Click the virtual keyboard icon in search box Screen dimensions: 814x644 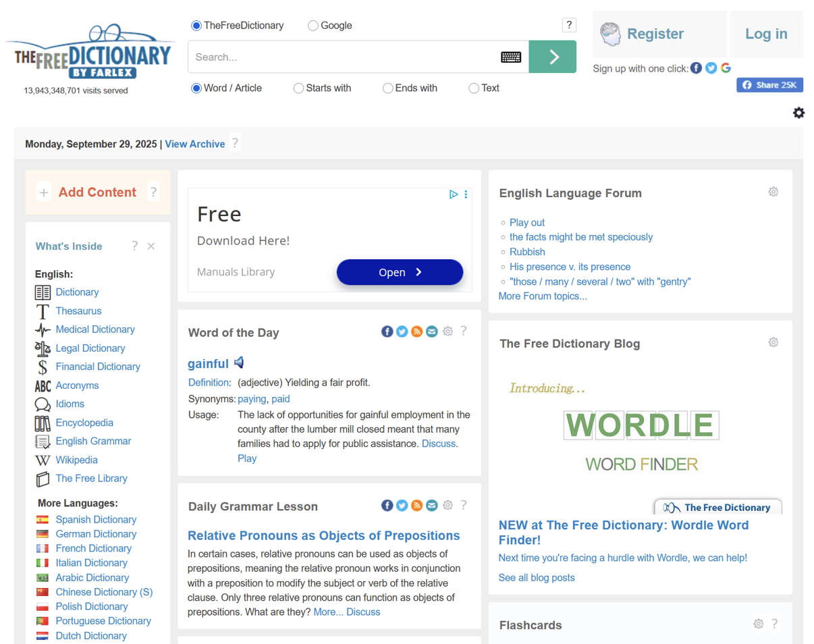tap(511, 57)
